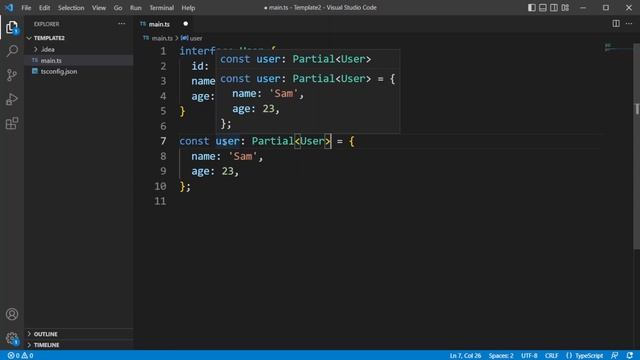This screenshot has height=360, width=640.
Task: Click line number 7 in gutter
Action: coord(163,141)
